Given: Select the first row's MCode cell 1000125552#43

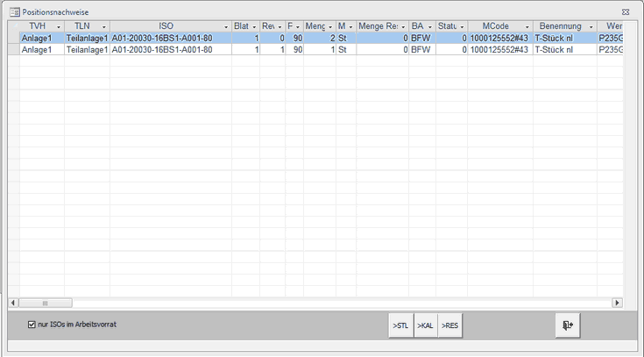Looking at the screenshot, I should click(x=499, y=39).
